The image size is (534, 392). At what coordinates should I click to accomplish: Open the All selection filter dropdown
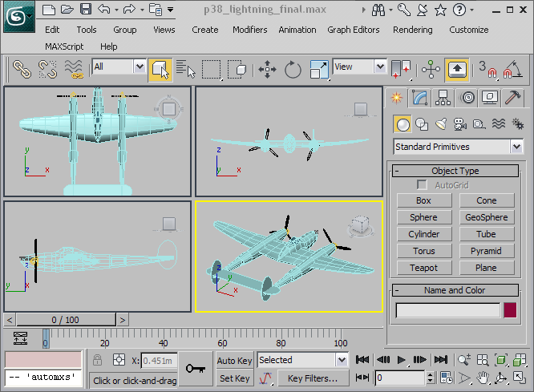point(140,67)
